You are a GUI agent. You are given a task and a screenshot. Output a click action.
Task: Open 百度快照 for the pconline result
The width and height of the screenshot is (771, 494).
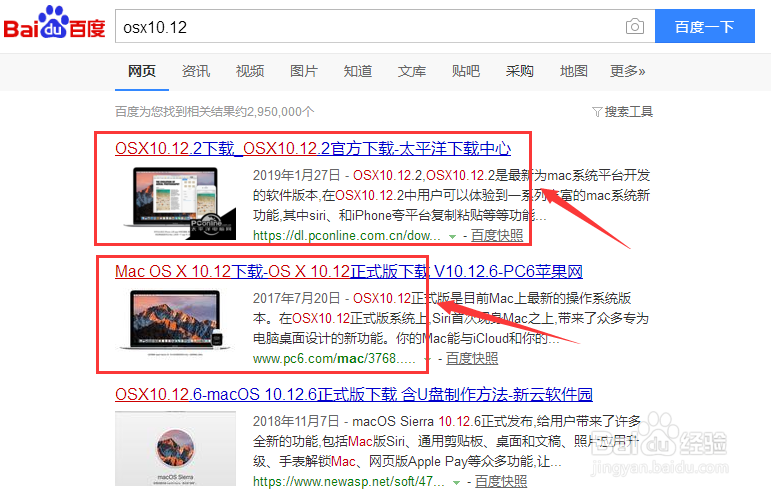pos(497,235)
